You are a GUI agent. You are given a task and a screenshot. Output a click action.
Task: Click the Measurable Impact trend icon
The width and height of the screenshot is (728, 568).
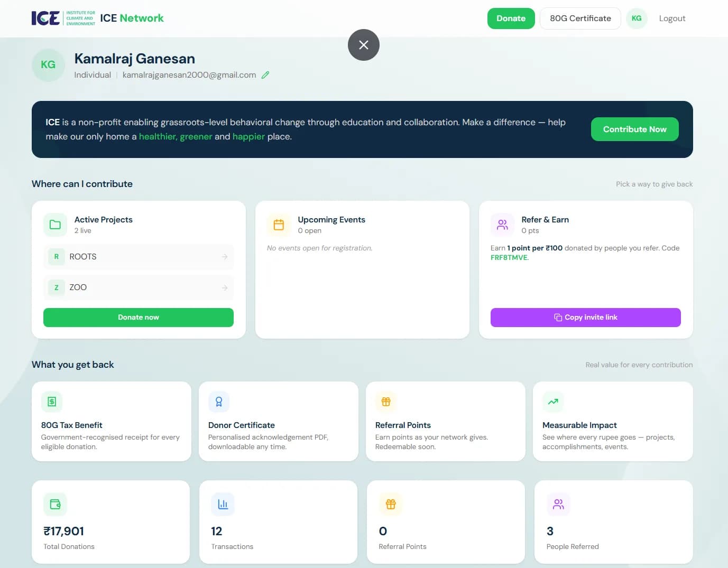click(553, 402)
